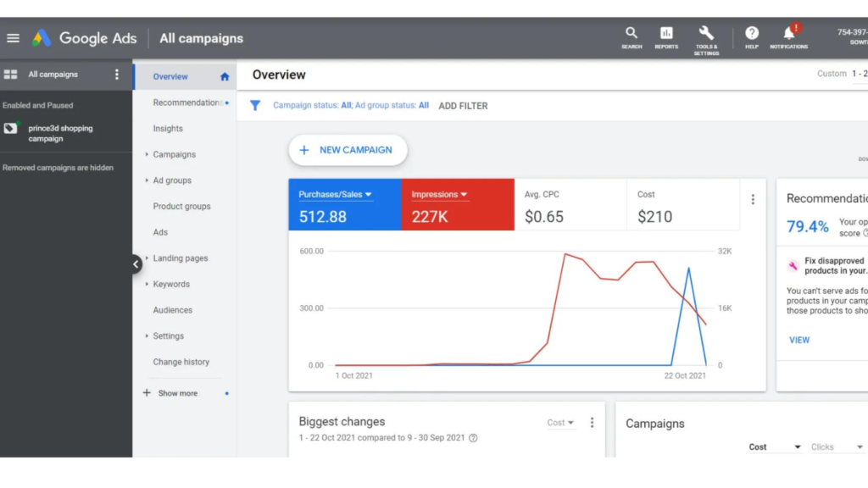Screen dimensions: 868x488
Task: Click the prince3d shopping campaign tag icon
Action: [x=10, y=129]
